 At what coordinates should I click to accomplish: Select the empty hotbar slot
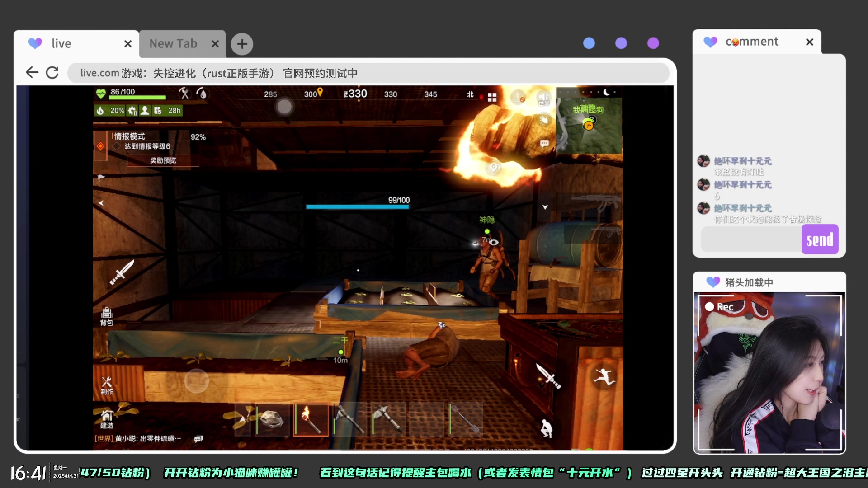(426, 420)
